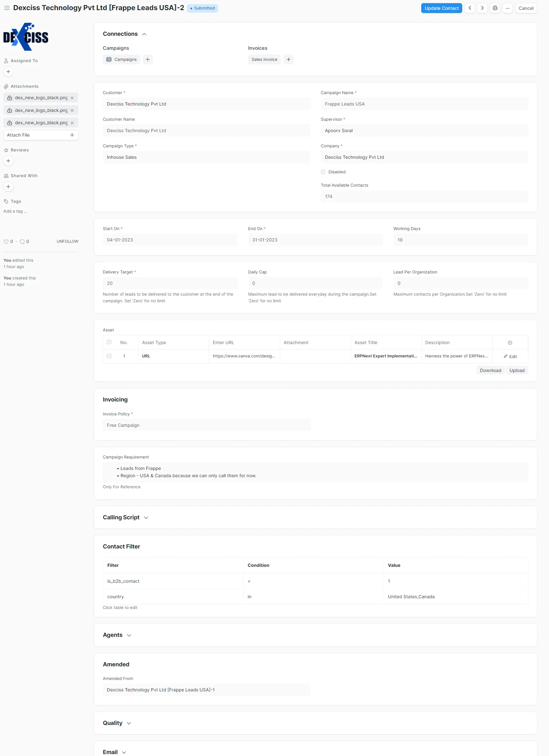This screenshot has width=549, height=756.
Task: Add a review with plus icon
Action: (8, 161)
